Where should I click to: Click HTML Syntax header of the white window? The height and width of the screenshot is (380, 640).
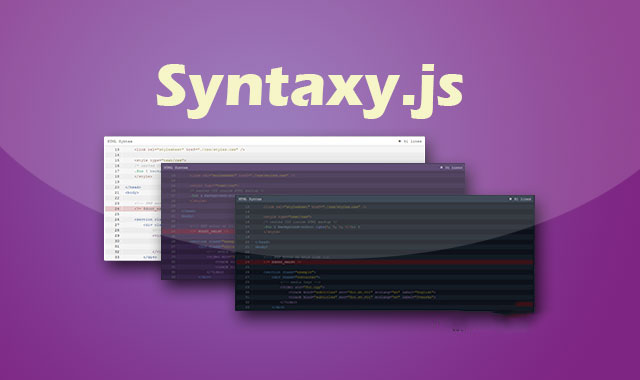(x=120, y=141)
